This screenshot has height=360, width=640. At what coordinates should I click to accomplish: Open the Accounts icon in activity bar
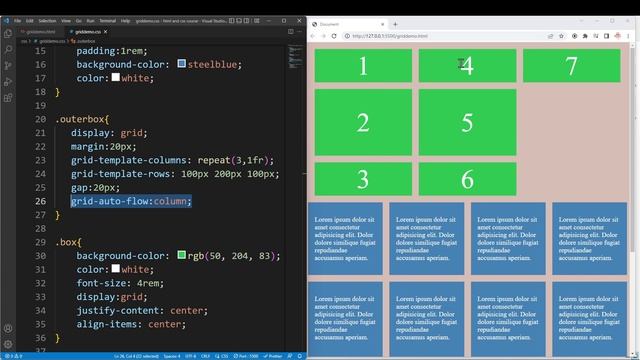[8, 329]
